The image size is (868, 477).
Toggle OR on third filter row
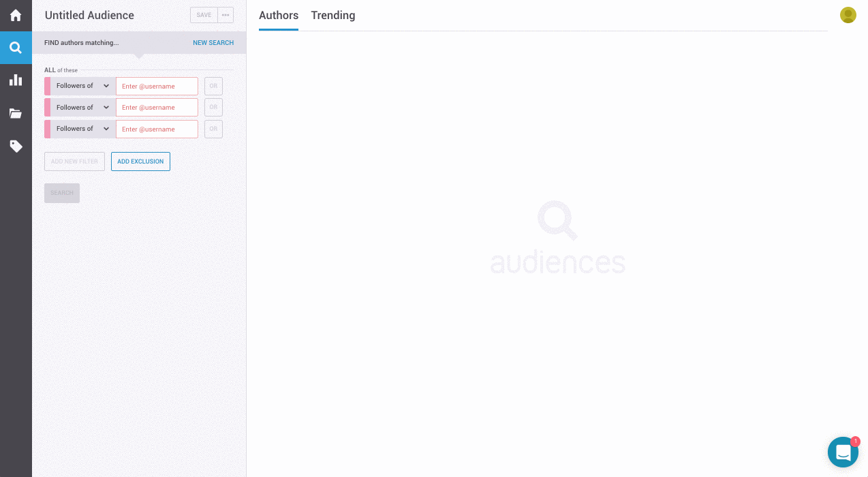pos(213,129)
